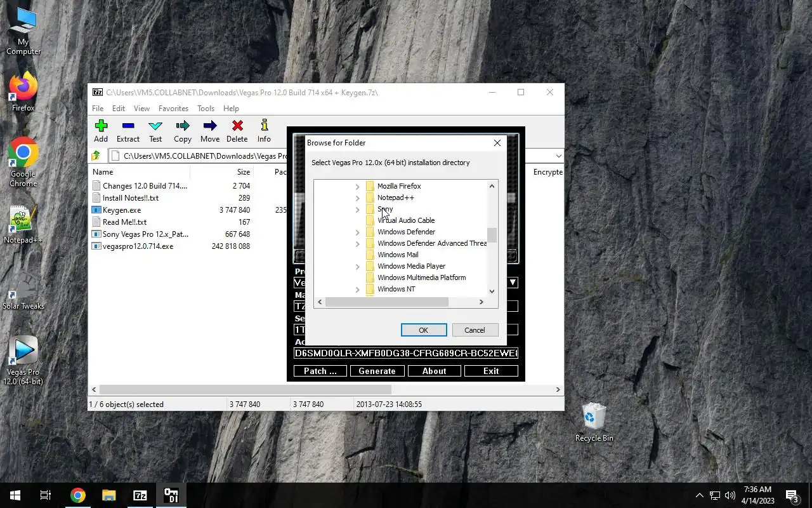
Task: Open the Edit menu
Action: 119,109
